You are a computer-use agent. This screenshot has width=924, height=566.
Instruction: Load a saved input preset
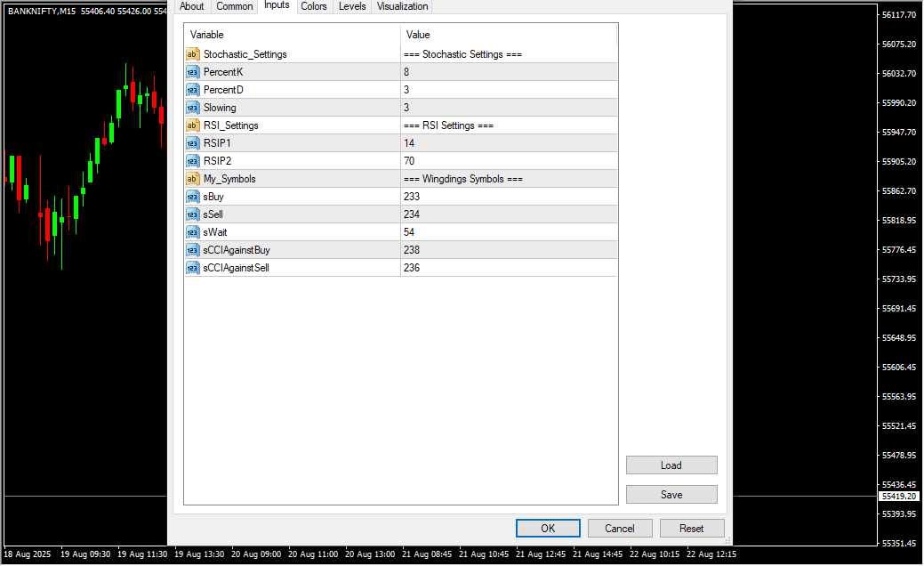[x=671, y=465]
